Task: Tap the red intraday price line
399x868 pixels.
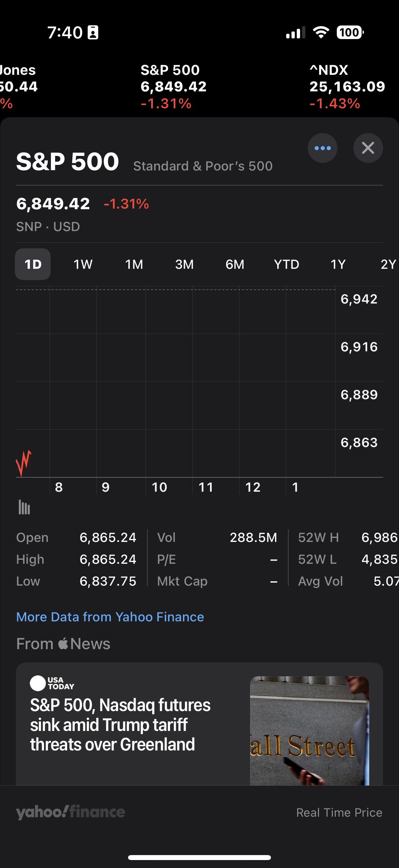Action: [x=23, y=462]
